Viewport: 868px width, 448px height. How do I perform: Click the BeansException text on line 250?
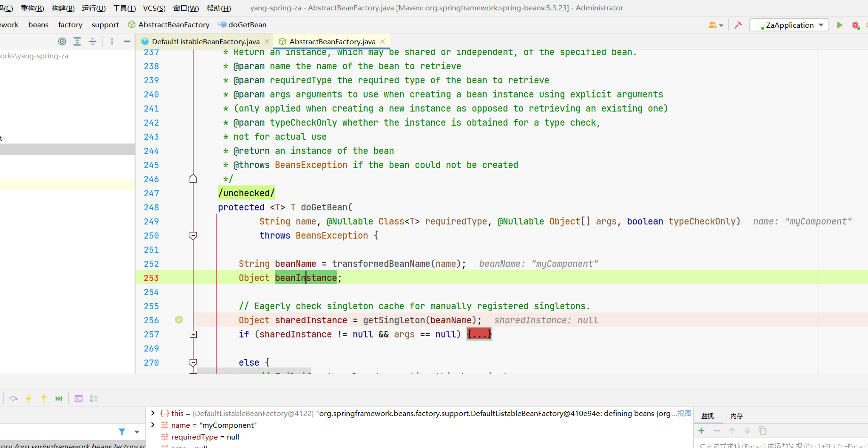coord(332,235)
